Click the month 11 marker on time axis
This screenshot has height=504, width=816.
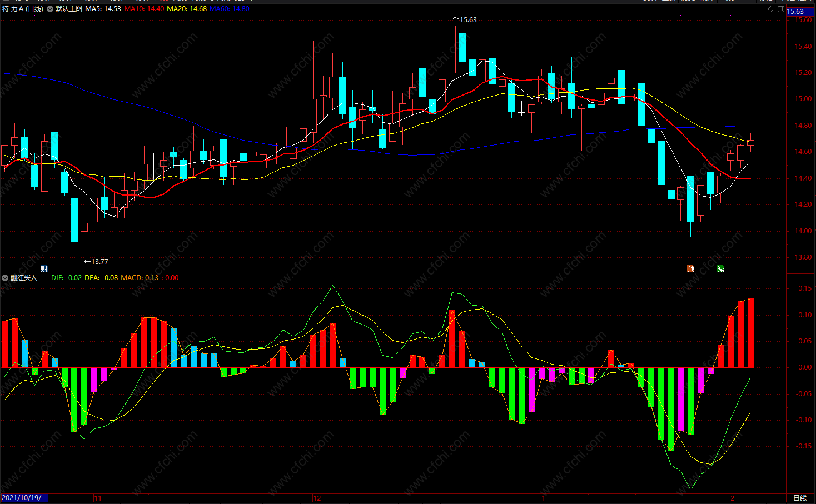pyautogui.click(x=98, y=498)
